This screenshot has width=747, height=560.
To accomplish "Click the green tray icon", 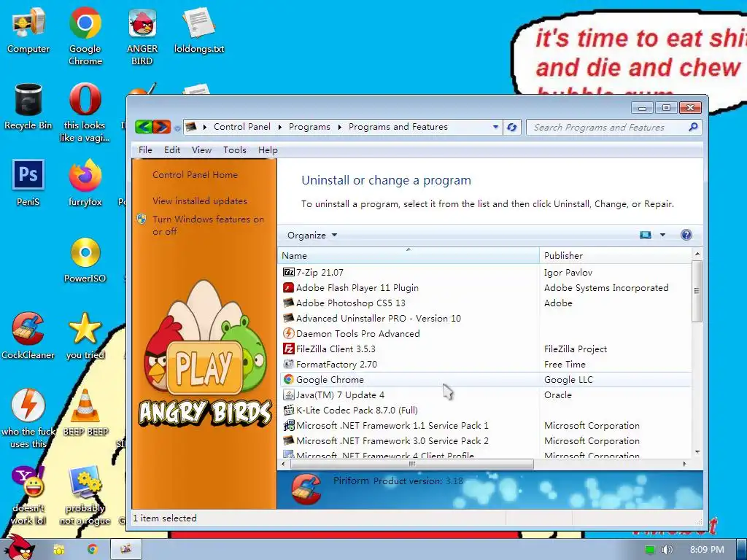I will [650, 550].
